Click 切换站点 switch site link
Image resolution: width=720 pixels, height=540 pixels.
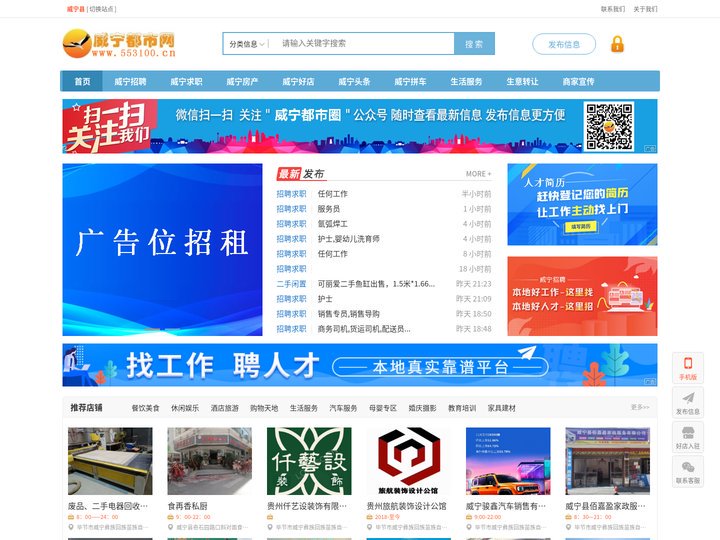click(x=102, y=9)
